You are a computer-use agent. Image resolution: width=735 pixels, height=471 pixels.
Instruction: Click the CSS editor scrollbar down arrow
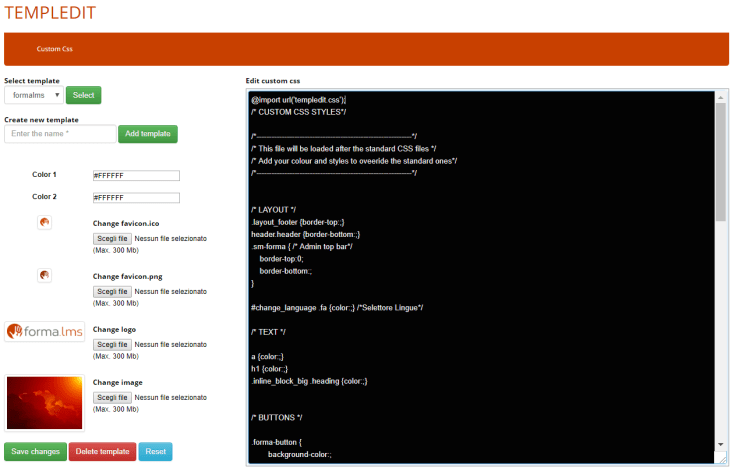(721, 443)
